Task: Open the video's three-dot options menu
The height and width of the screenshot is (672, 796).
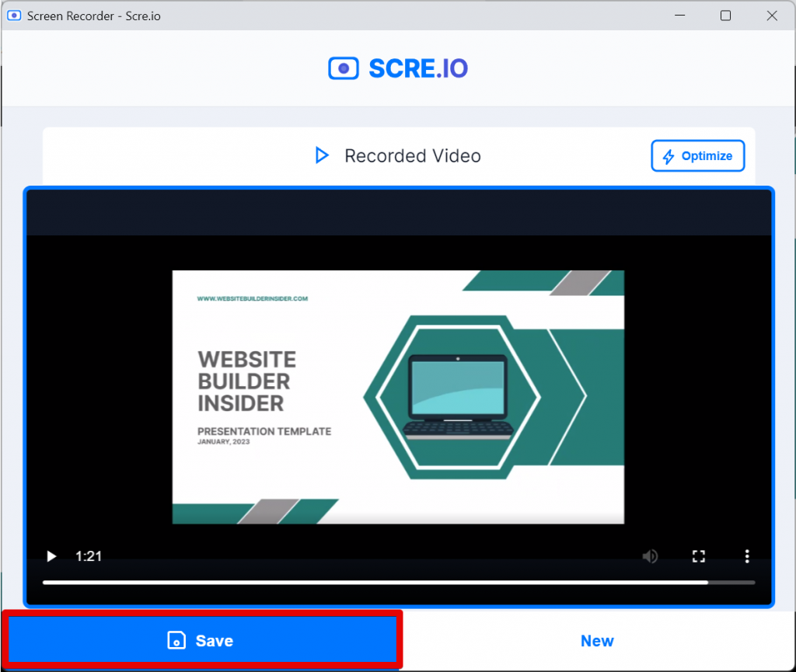Action: 747,556
